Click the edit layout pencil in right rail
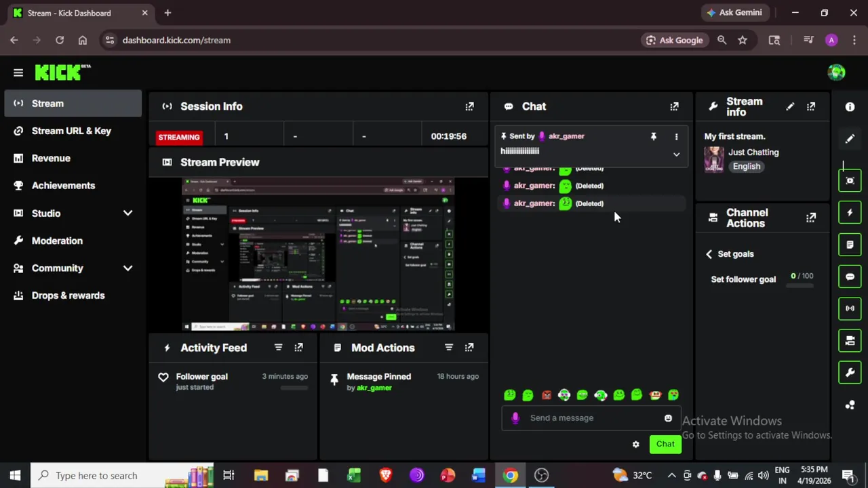868x488 pixels. coord(850,139)
